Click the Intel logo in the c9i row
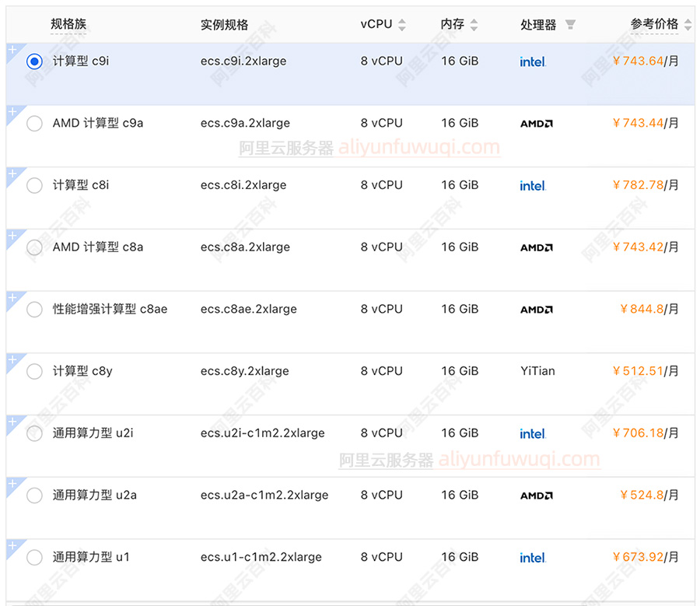Viewport: 700px width, 606px height. 533,61
